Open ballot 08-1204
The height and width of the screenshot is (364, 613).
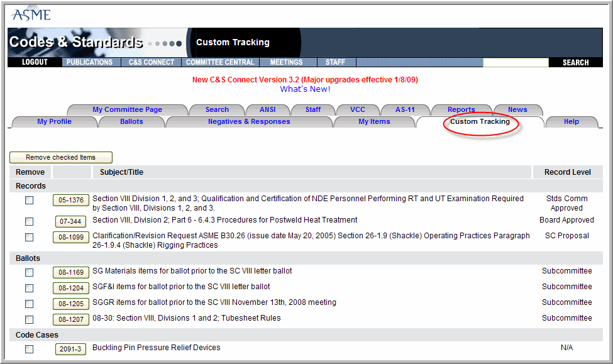(x=71, y=288)
